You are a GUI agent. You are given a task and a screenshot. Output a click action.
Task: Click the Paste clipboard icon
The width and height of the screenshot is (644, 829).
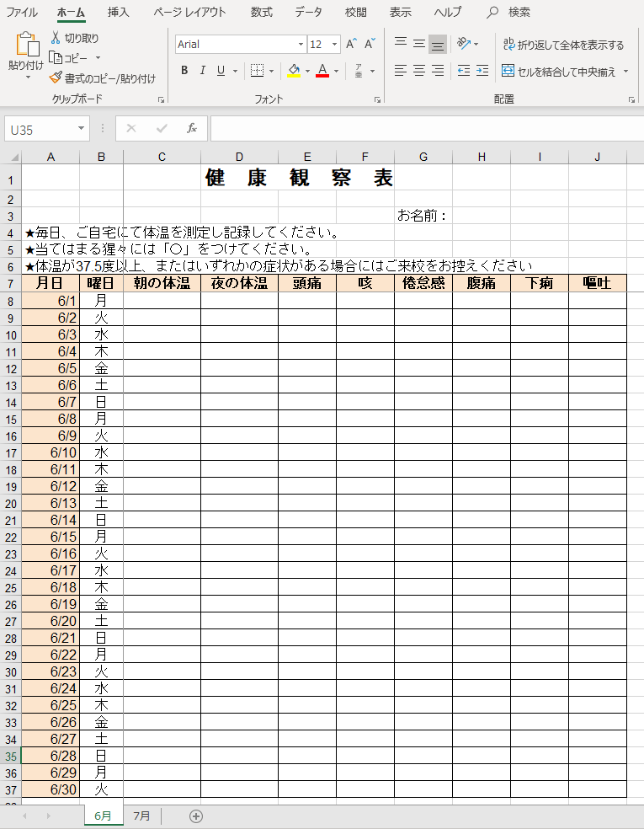point(26,45)
